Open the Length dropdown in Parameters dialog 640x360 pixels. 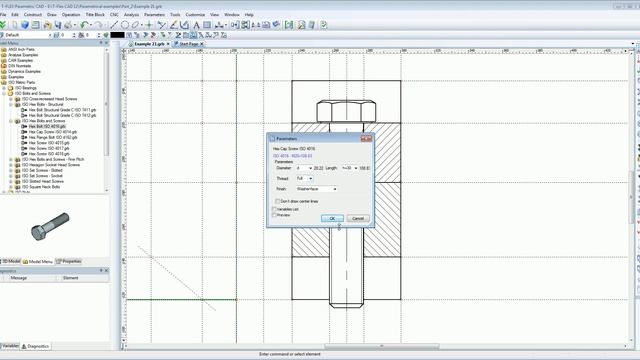point(356,168)
